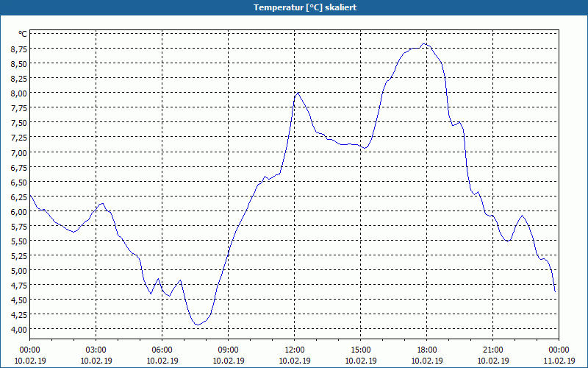The height and width of the screenshot is (368, 588).
Task: Click the 11.02.19 date label
Action: (x=559, y=361)
